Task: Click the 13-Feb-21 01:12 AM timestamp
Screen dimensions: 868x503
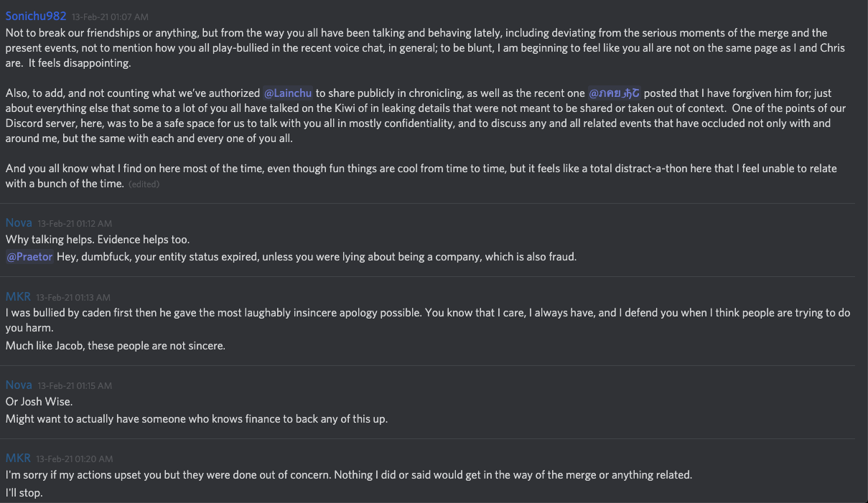Action: pos(75,224)
